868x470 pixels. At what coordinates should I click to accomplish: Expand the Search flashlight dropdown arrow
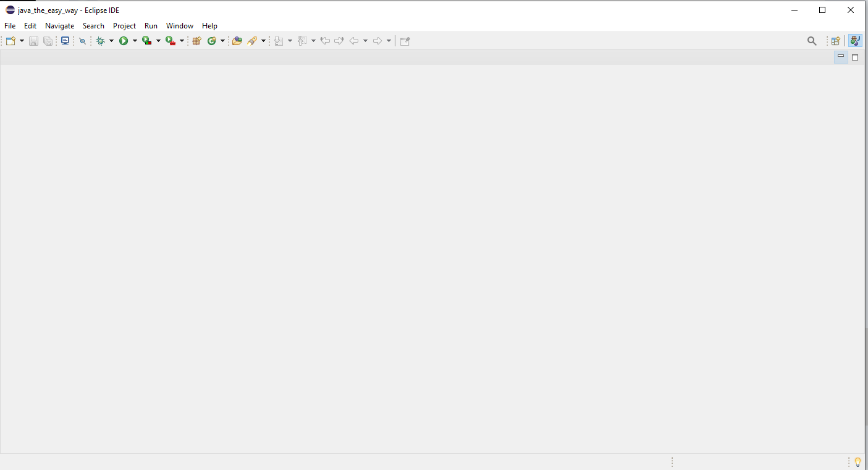(263, 41)
